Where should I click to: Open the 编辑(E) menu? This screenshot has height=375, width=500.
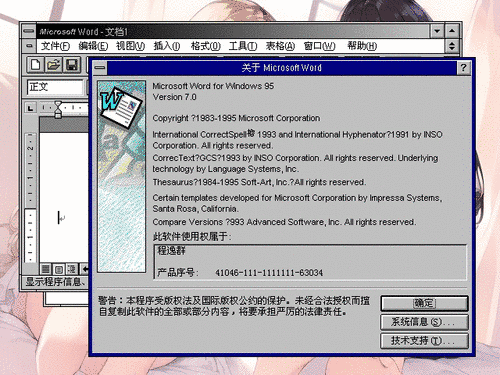(93, 46)
